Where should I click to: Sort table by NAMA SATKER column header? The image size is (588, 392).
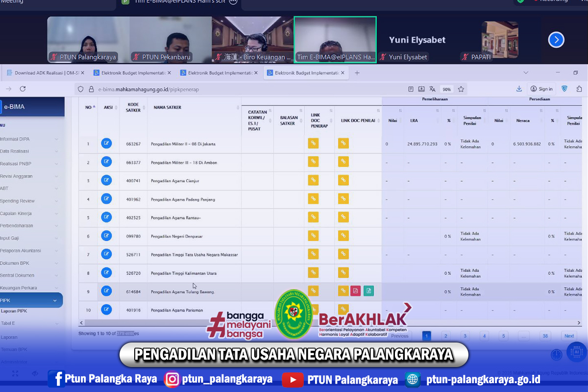point(167,107)
